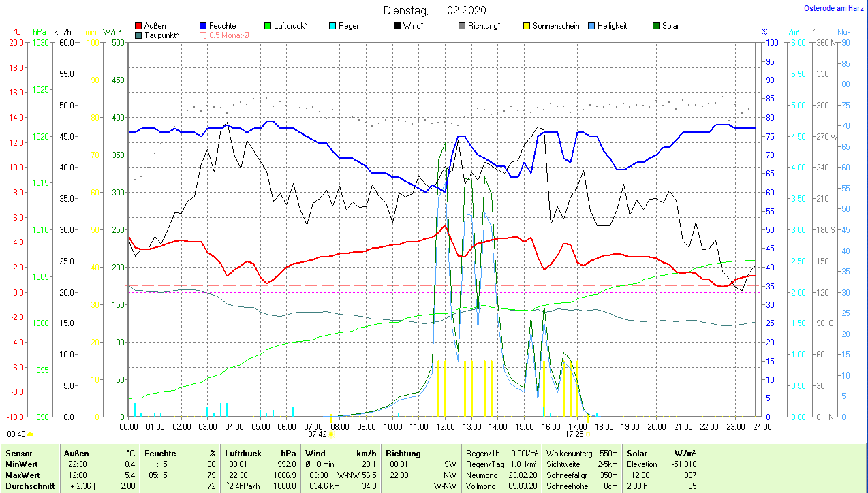Toggle the 0.5 Monat-Ø legend box
The image size is (868, 493).
pyautogui.click(x=203, y=35)
